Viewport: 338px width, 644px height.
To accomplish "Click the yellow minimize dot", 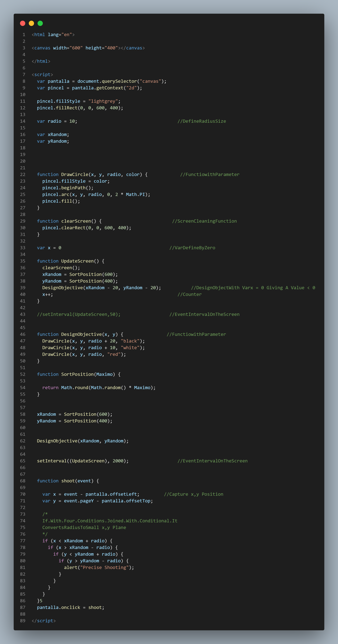I will [x=31, y=23].
